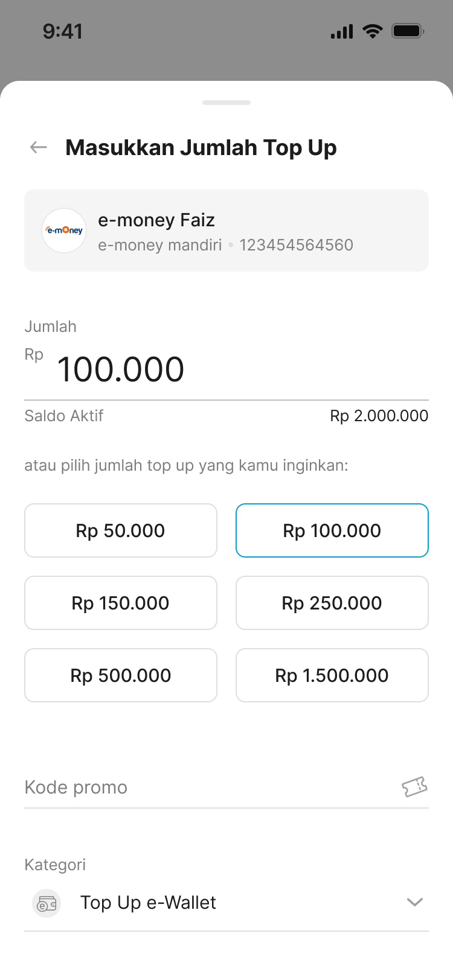Select the Rp 100.000 amount option
The height and width of the screenshot is (980, 453).
[332, 530]
